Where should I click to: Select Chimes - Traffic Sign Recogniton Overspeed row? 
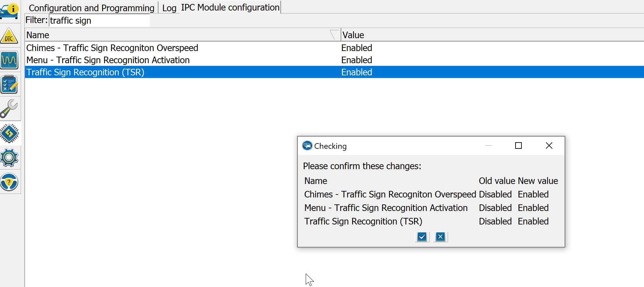point(334,48)
